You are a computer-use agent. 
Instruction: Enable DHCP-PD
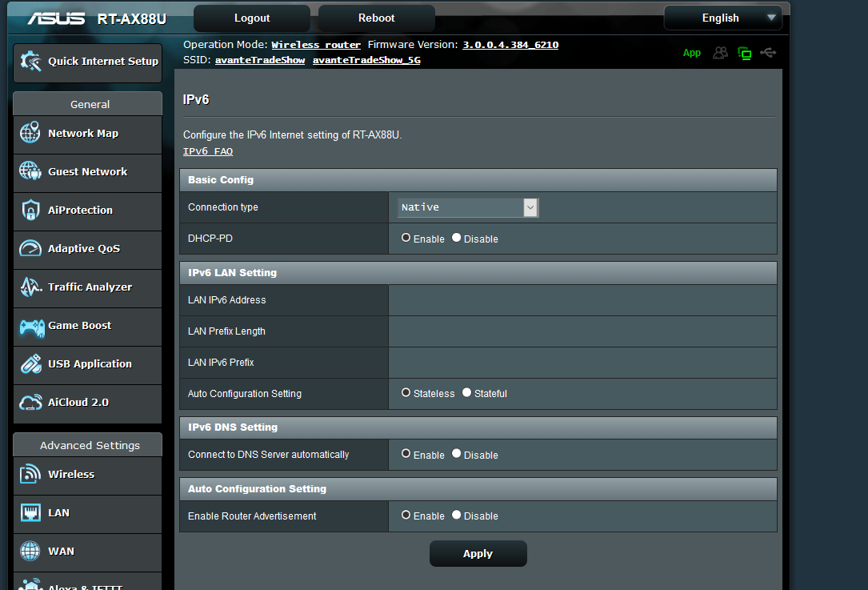[406, 238]
